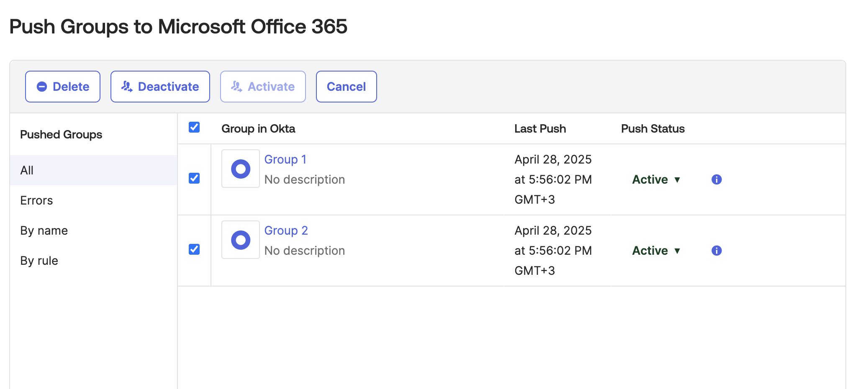The height and width of the screenshot is (389, 868).
Task: Click the Delete button's minus icon
Action: pos(41,87)
